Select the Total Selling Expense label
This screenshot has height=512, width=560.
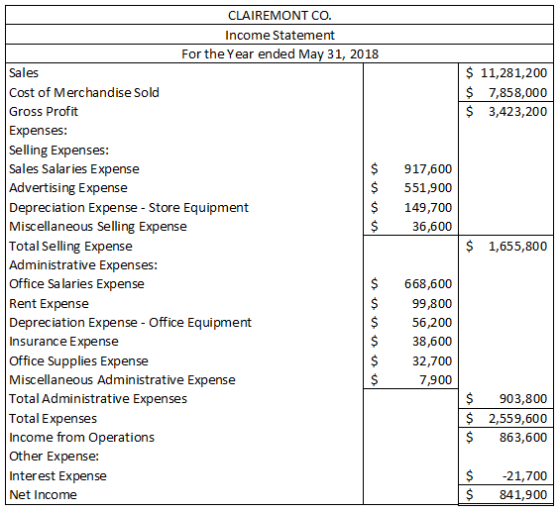(70, 246)
